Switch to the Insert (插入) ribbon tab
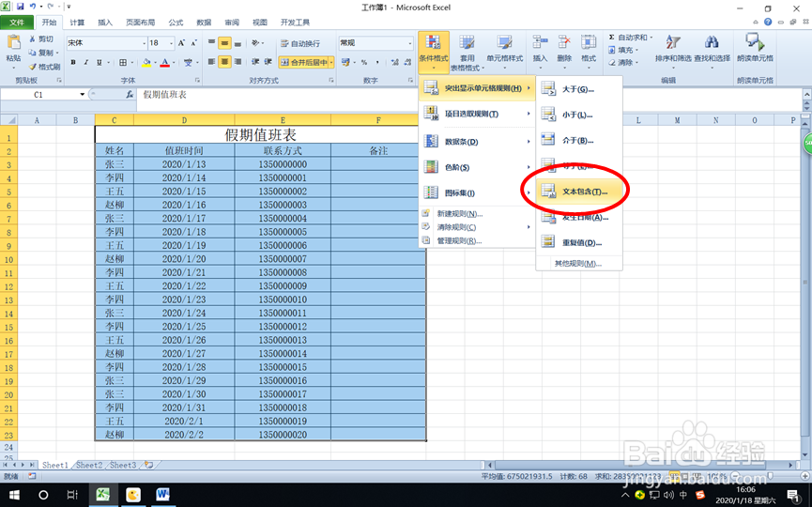 point(105,23)
